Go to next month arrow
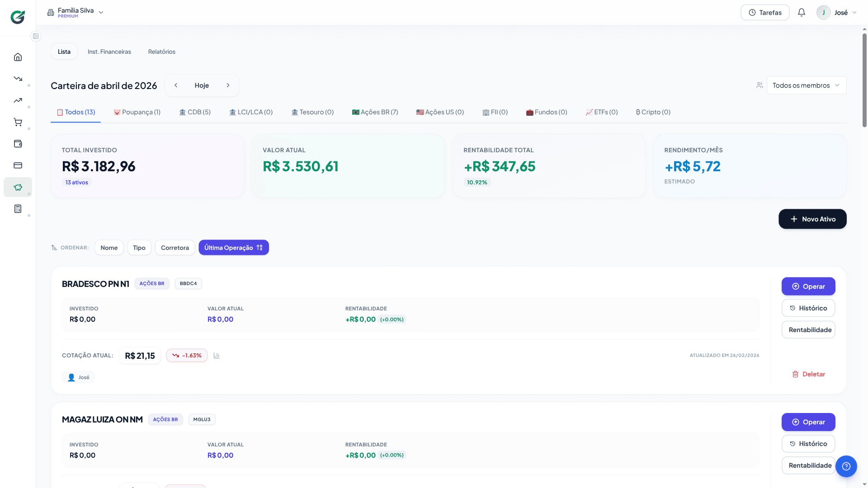868x488 pixels. (x=228, y=85)
